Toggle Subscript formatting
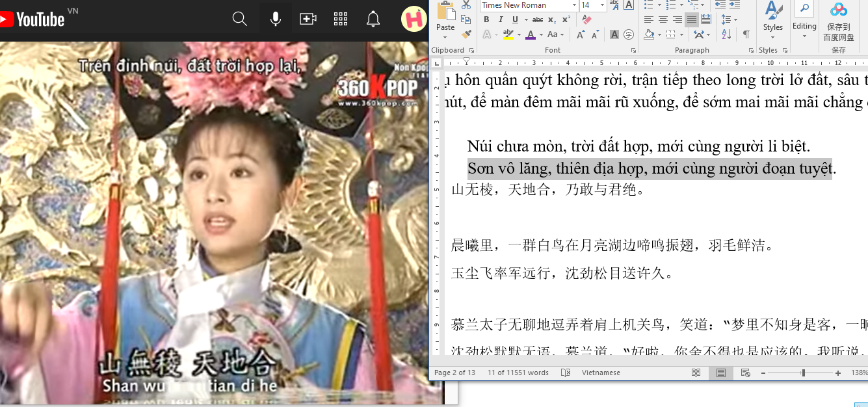Screen dimensions: 868x407 point(552,20)
